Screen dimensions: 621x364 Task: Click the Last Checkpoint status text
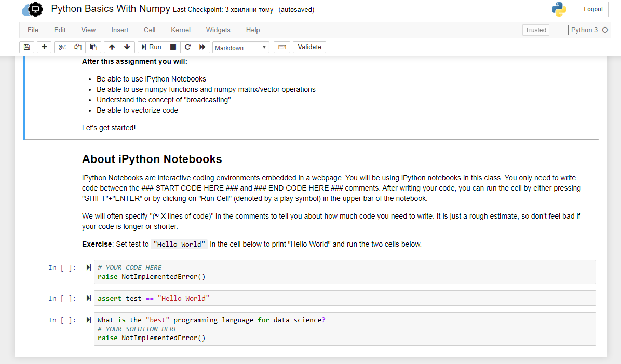point(223,10)
